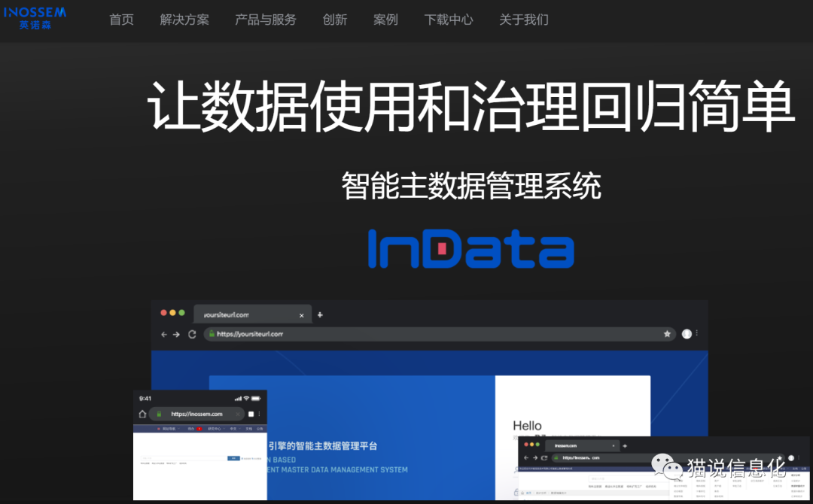Open the 关于我们 page
The width and height of the screenshot is (813, 504).
pyautogui.click(x=524, y=20)
